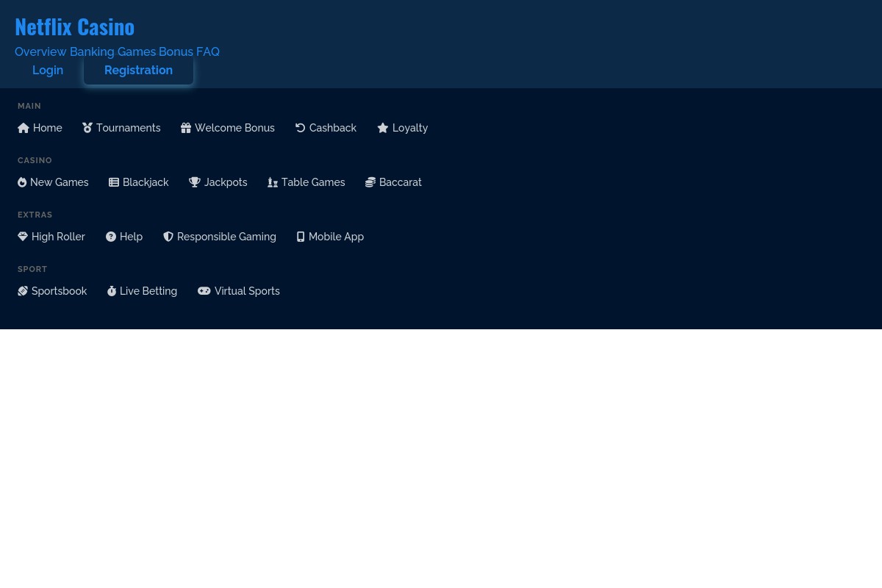Open the Cashback label

[333, 128]
